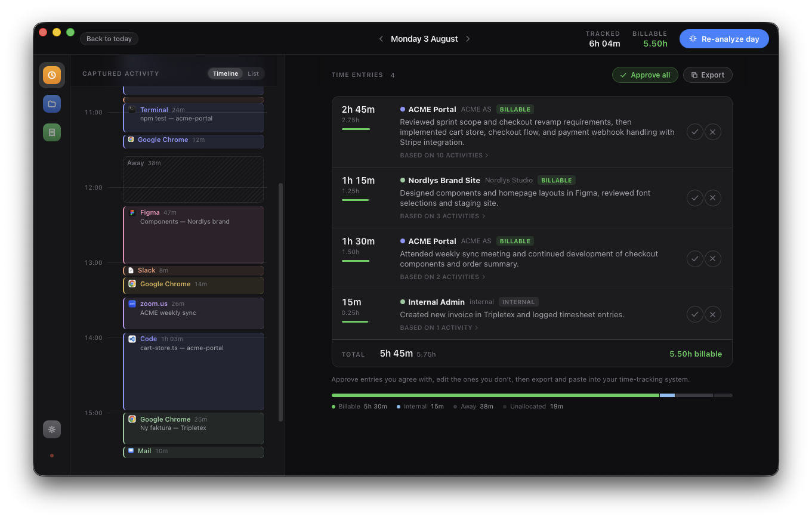Click the Internal blue segment of summary bar
Screen dimensions: 812x520
click(667, 395)
